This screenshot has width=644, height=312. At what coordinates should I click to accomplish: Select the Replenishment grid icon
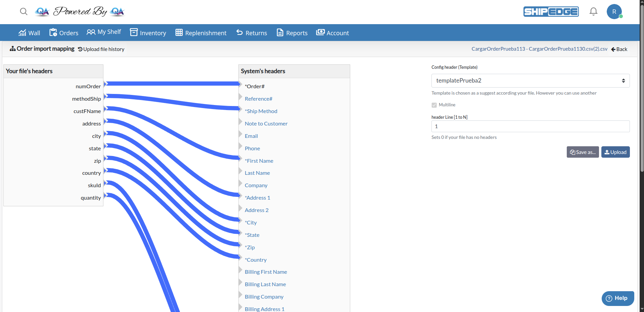[x=178, y=32]
